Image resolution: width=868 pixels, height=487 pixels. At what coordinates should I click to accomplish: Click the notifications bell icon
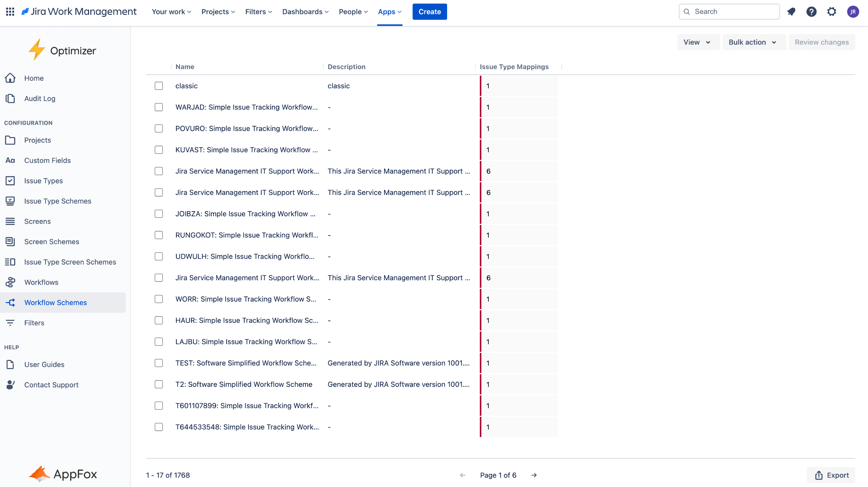tap(791, 12)
